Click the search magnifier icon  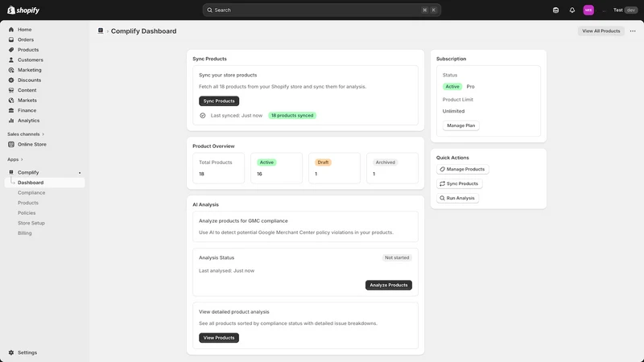(x=209, y=10)
